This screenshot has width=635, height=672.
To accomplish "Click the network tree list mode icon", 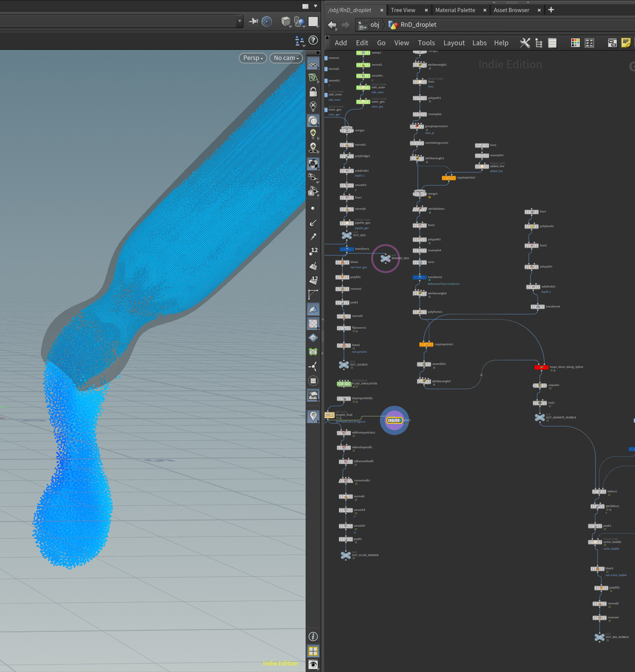I will [x=539, y=43].
